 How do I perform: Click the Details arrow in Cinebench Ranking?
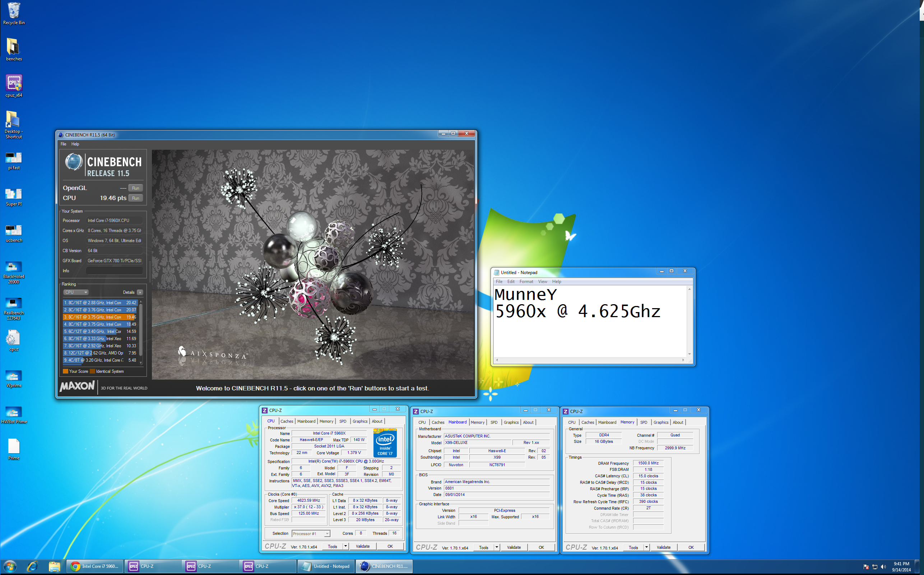tap(140, 292)
